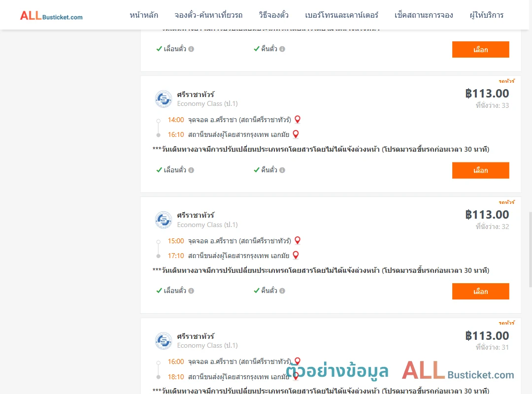
Task: Open เลื่อนตั๋ว info icon for 15:00 trip
Action: pyautogui.click(x=191, y=291)
